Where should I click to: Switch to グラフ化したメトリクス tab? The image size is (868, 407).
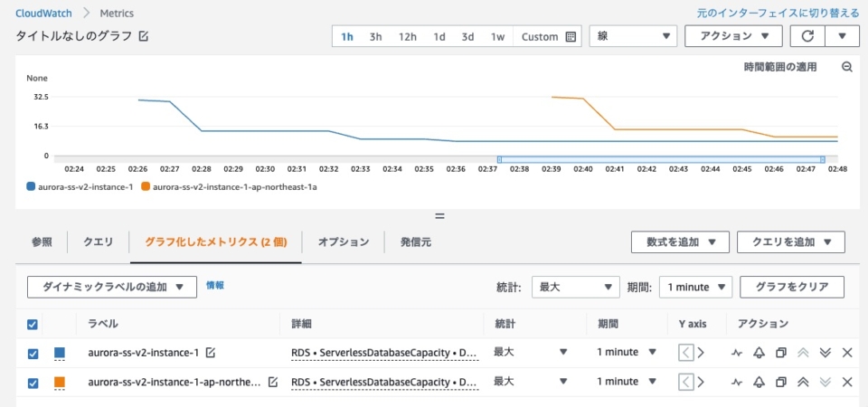pyautogui.click(x=216, y=242)
